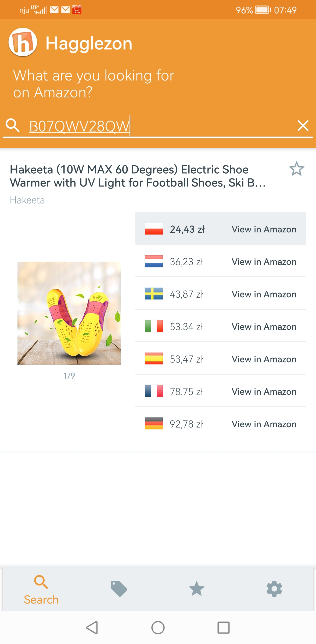Open the favorites star tab
Image resolution: width=316 pixels, height=644 pixels.
tap(197, 588)
